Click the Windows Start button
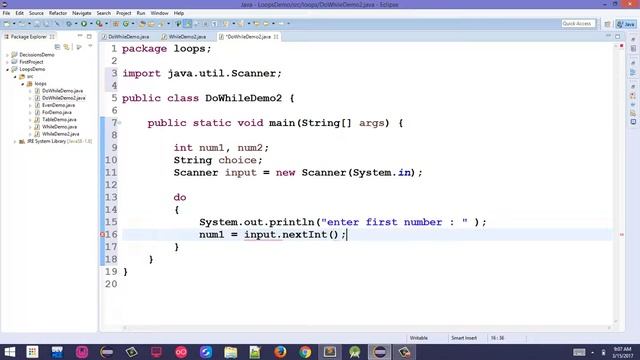This screenshot has width=640, height=360. click(9, 351)
